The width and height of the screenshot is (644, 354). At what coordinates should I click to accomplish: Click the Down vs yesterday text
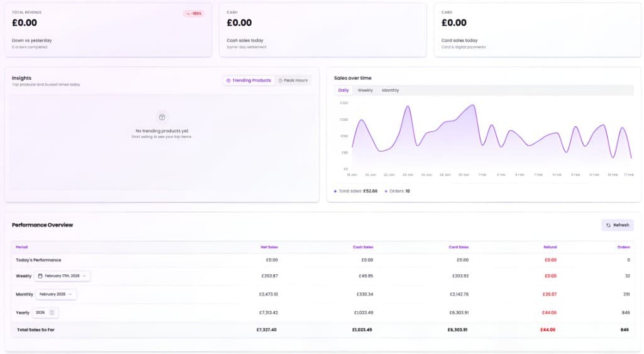(x=32, y=41)
